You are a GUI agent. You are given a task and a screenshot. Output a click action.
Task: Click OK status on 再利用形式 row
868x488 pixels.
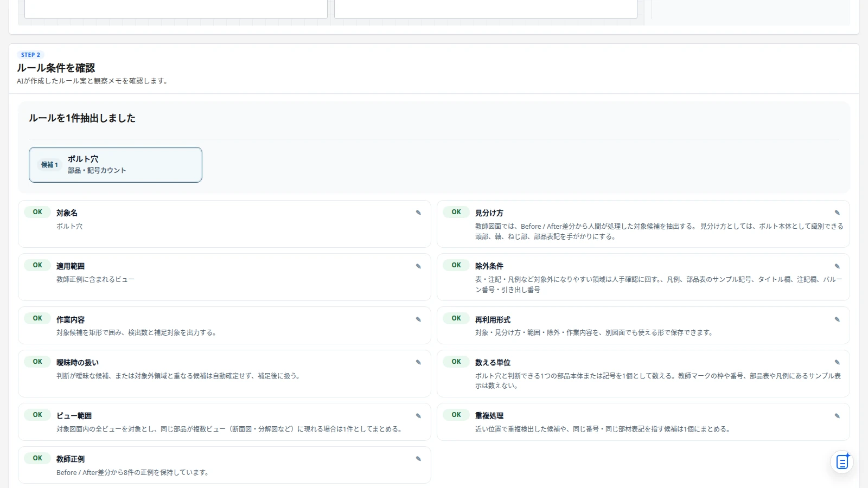coord(456,318)
